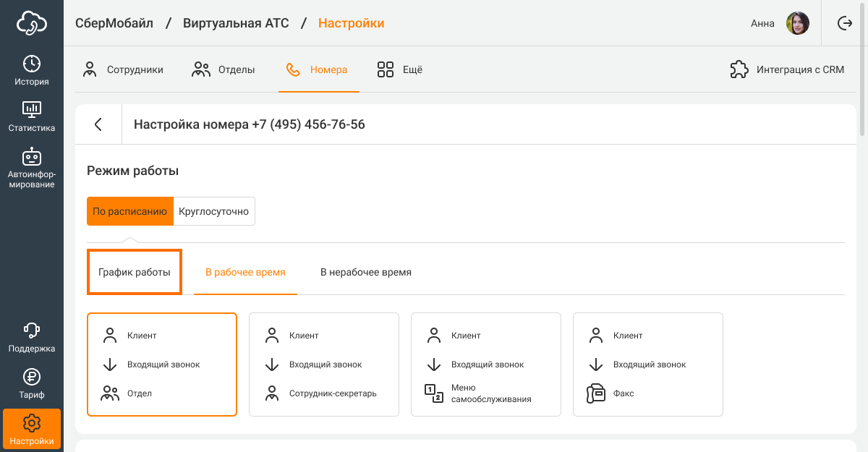Select По расписанию work mode
The width and height of the screenshot is (868, 452).
[130, 211]
